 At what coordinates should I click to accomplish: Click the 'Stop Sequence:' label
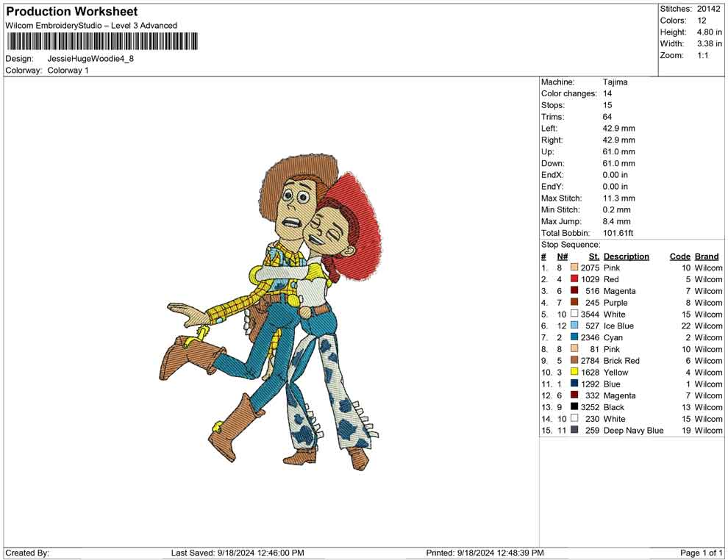click(571, 245)
